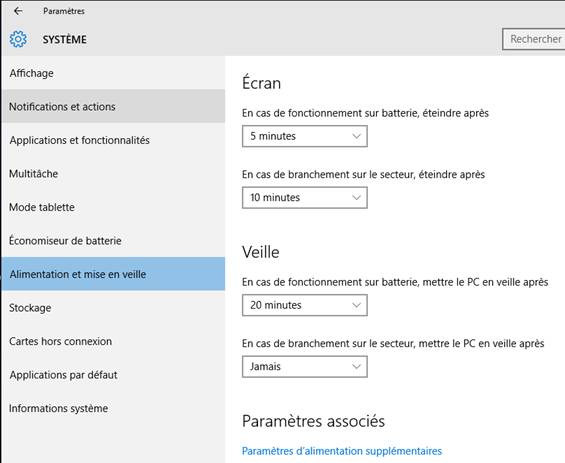The width and height of the screenshot is (565, 463).
Task: Select Informations système in the sidebar
Action: [113, 408]
